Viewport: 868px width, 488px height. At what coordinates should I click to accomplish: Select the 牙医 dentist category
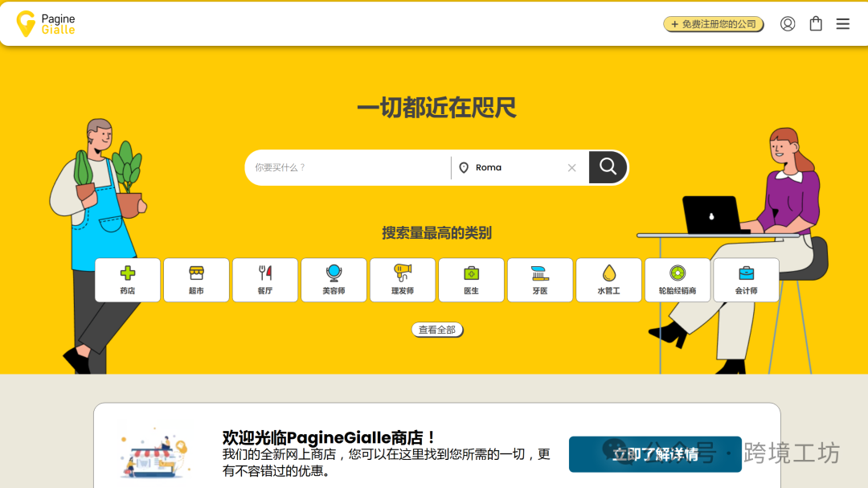click(x=540, y=280)
